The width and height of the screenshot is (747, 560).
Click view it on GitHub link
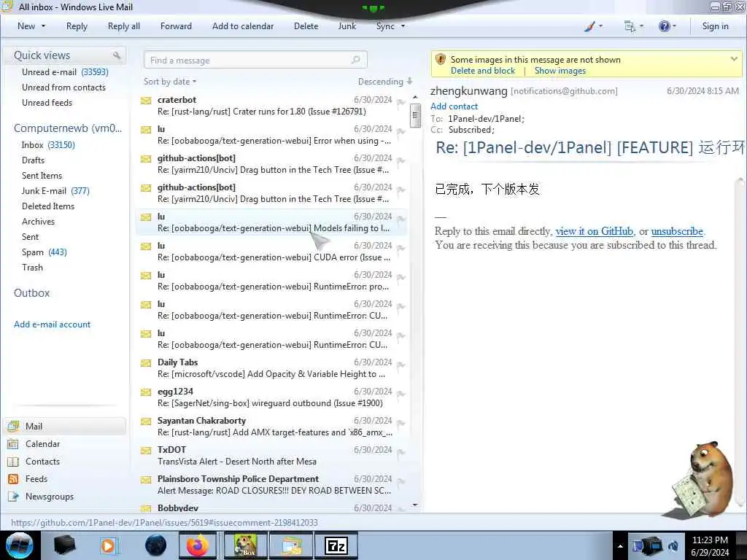click(x=594, y=231)
